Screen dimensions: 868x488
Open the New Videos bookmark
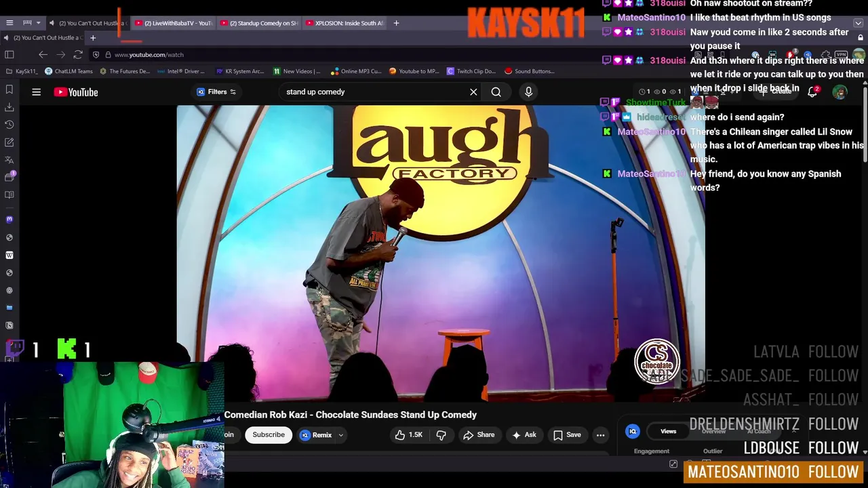[x=296, y=71]
